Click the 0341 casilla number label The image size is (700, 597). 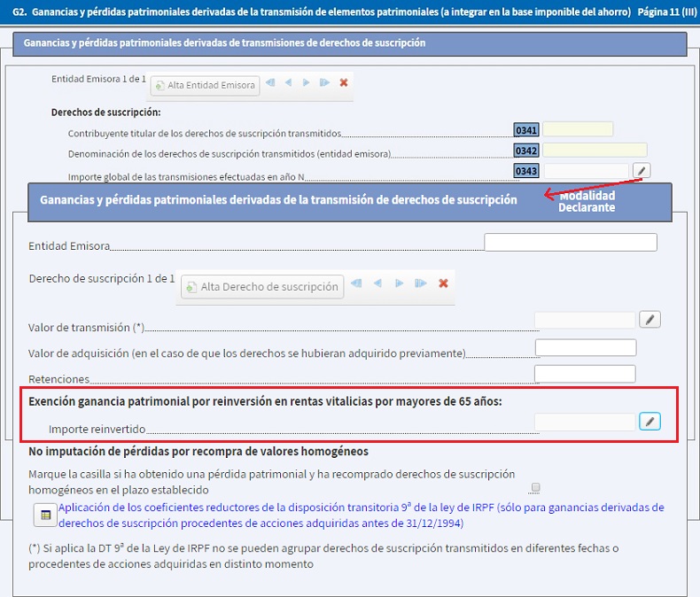pos(526,130)
